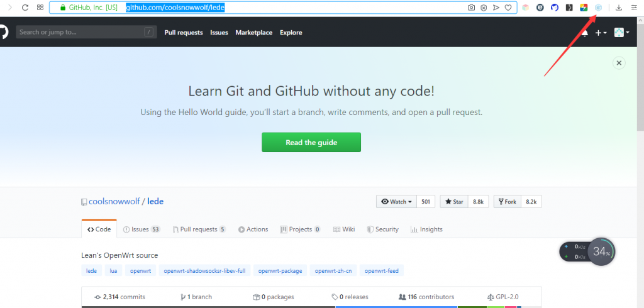Switch to the Issues tab

click(x=141, y=229)
